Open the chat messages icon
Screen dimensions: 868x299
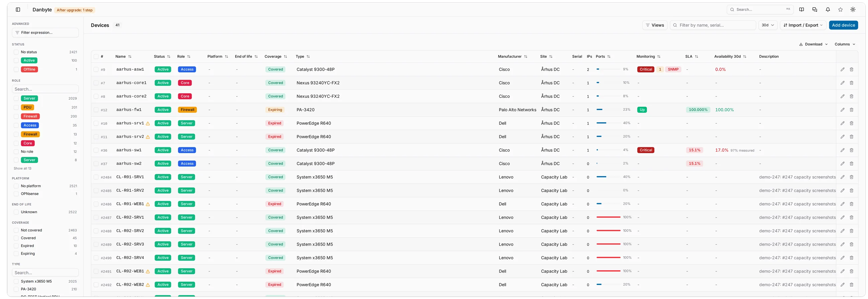[x=815, y=10]
